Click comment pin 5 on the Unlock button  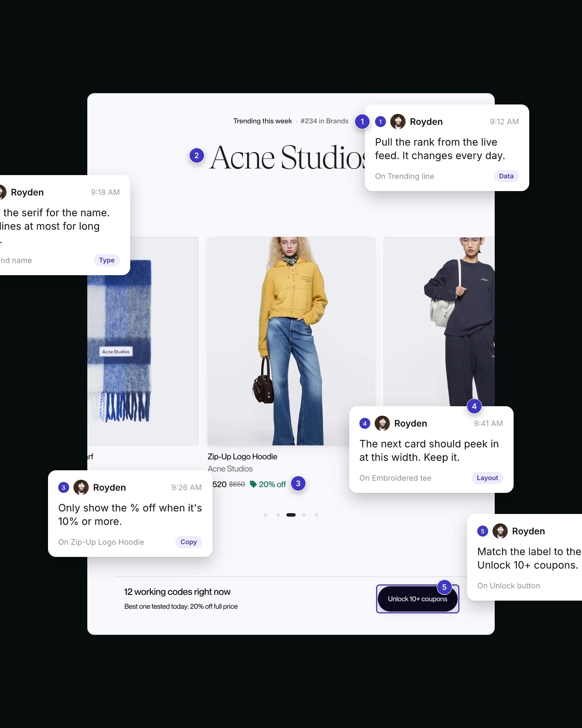444,587
